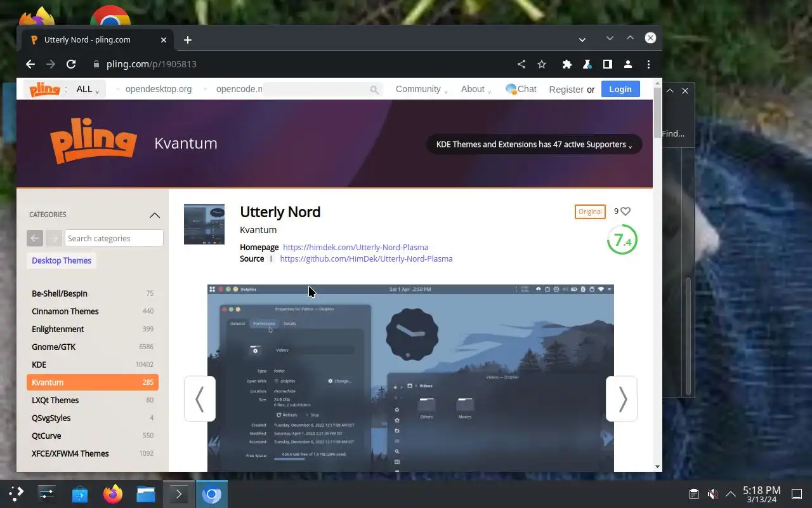The width and height of the screenshot is (812, 508).
Task: Open the QtCurve category
Action: click(93, 436)
